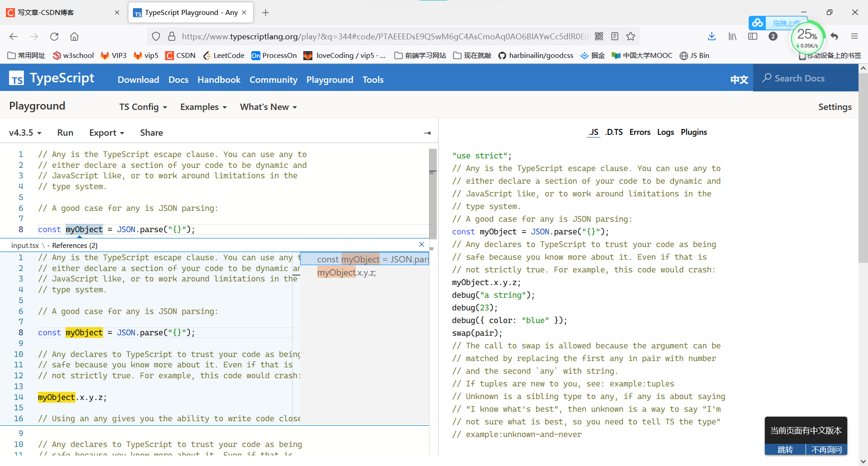Switch to the .D.TS tab

point(613,132)
